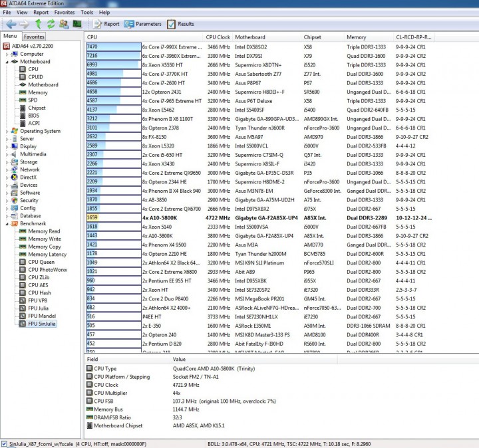Expand the Multimedia tree node

(7, 155)
